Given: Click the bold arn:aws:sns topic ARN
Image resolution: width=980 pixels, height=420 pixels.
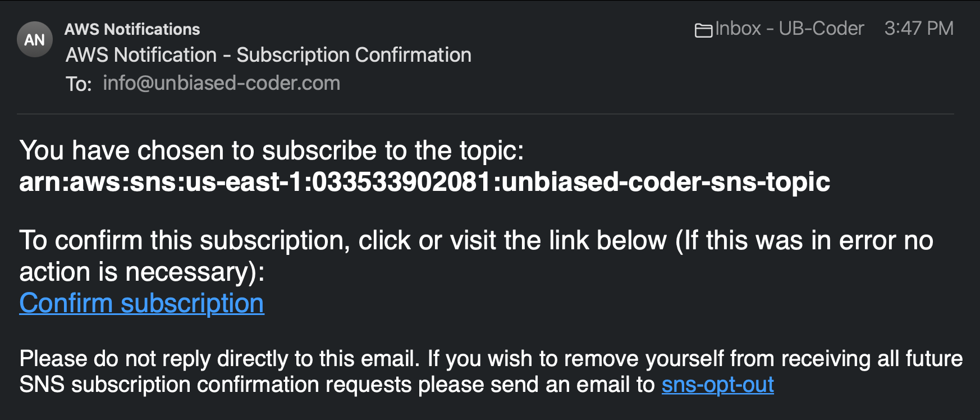Looking at the screenshot, I should [424, 181].
